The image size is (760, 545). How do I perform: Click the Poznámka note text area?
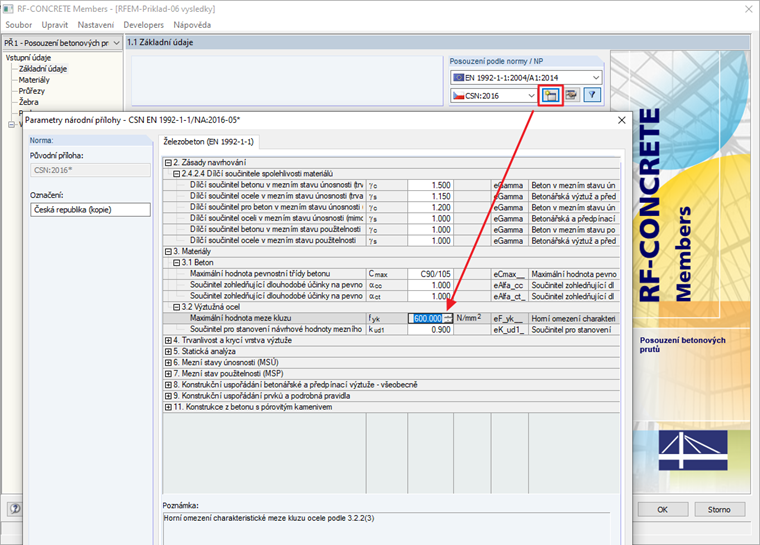(386, 528)
